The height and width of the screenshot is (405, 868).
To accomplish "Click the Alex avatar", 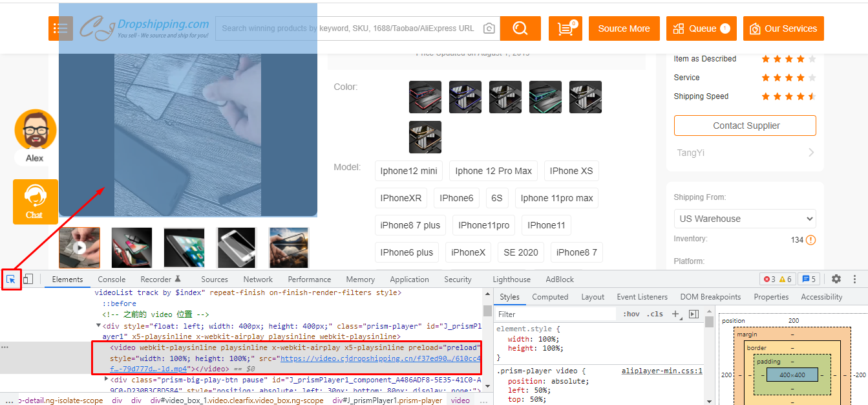I will pyautogui.click(x=35, y=129).
